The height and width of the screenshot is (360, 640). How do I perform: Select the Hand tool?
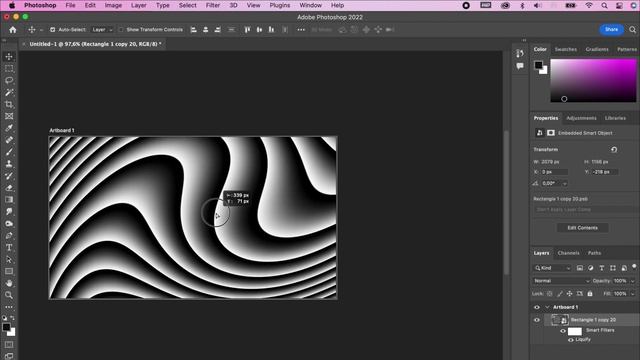click(x=9, y=283)
